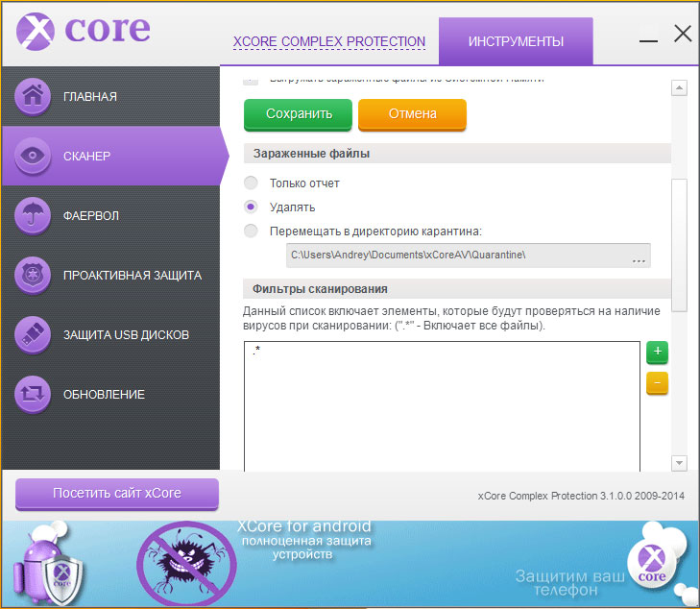Switch to the ИНСТРУМЕНТЫ tab
The image size is (700, 609).
(x=516, y=41)
